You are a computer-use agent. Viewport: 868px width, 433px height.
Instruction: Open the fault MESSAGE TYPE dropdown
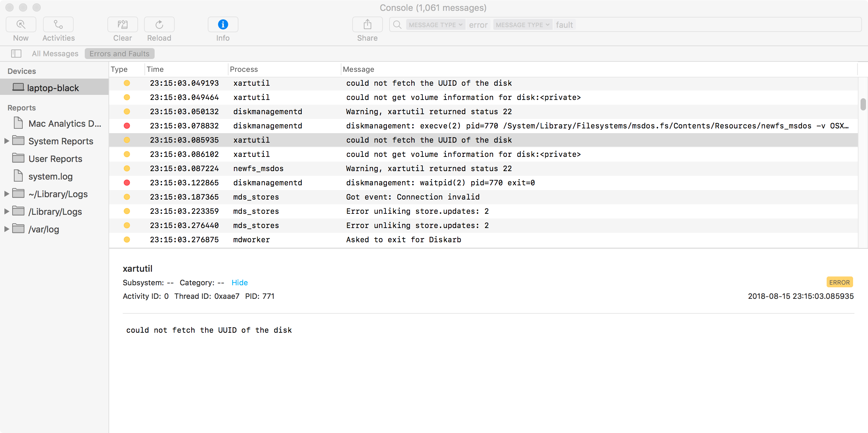[x=522, y=25]
